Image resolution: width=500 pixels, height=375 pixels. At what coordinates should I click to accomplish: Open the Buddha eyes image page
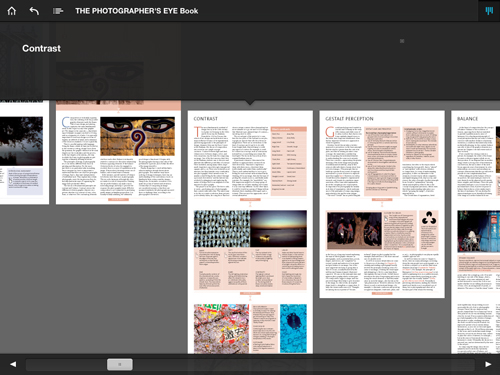click(x=118, y=152)
